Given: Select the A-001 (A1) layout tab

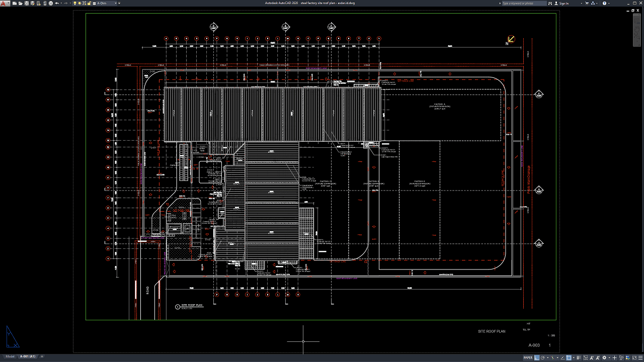Looking at the screenshot, I should point(28,356).
